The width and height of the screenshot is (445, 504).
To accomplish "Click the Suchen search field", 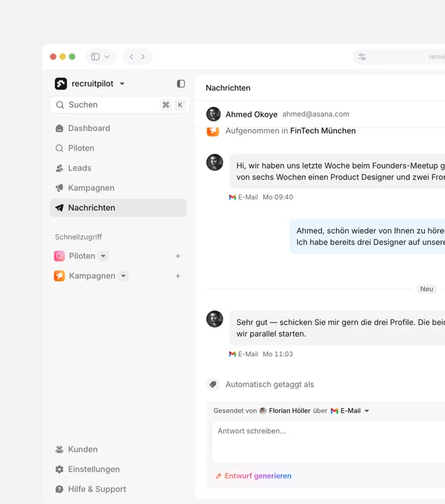I will tap(120, 105).
